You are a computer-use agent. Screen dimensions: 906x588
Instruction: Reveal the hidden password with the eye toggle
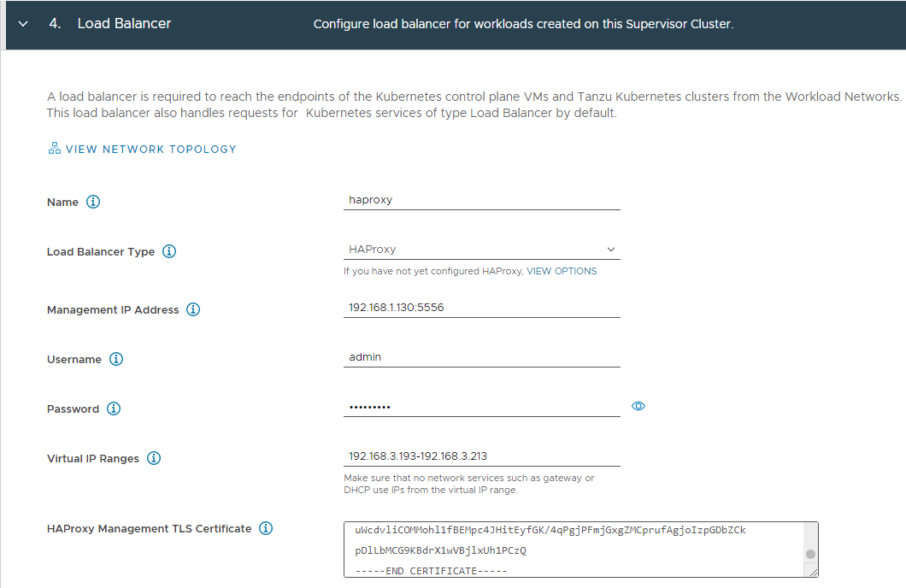click(638, 406)
